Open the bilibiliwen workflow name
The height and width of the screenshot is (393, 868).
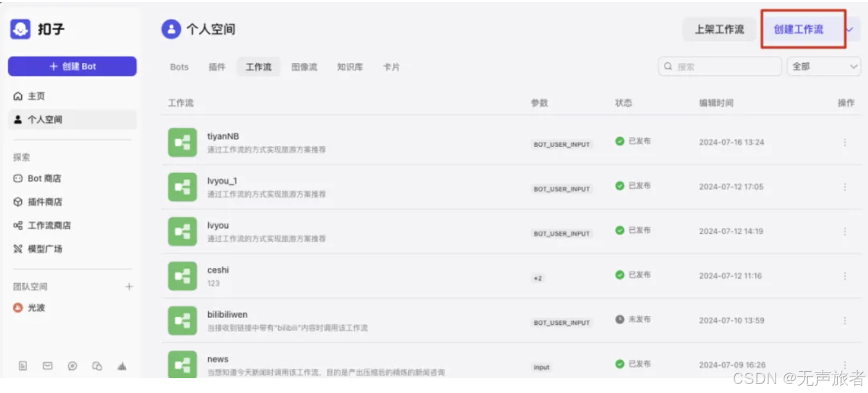227,315
